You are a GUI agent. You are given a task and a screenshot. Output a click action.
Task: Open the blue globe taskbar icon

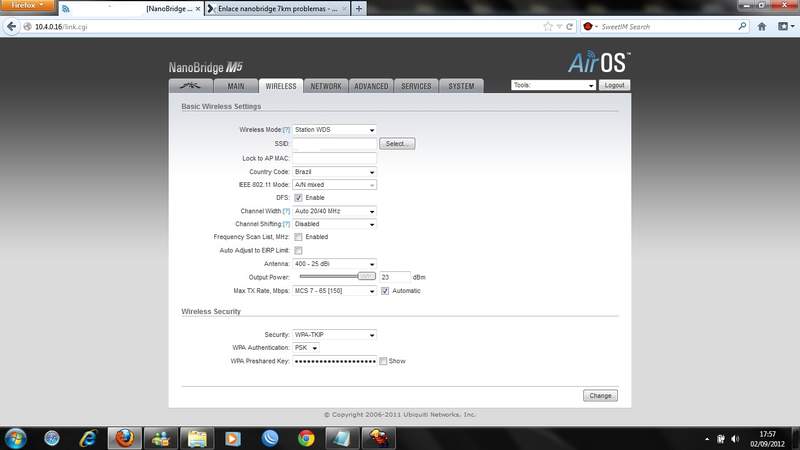52,438
